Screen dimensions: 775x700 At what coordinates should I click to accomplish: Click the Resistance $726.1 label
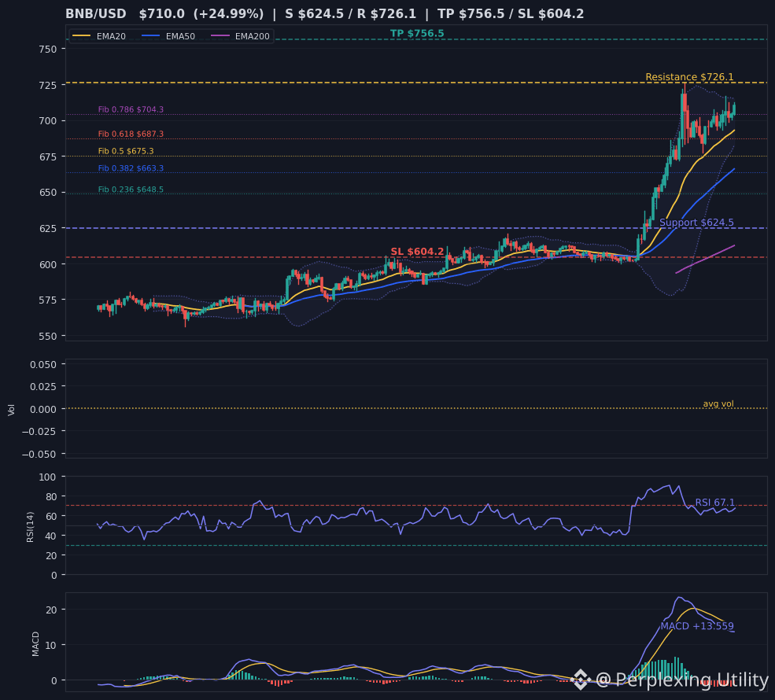click(689, 76)
